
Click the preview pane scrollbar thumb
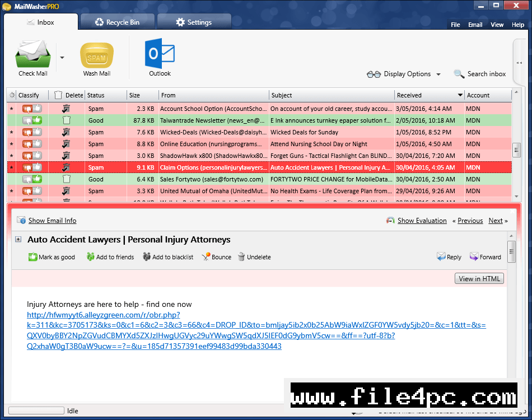click(511, 252)
